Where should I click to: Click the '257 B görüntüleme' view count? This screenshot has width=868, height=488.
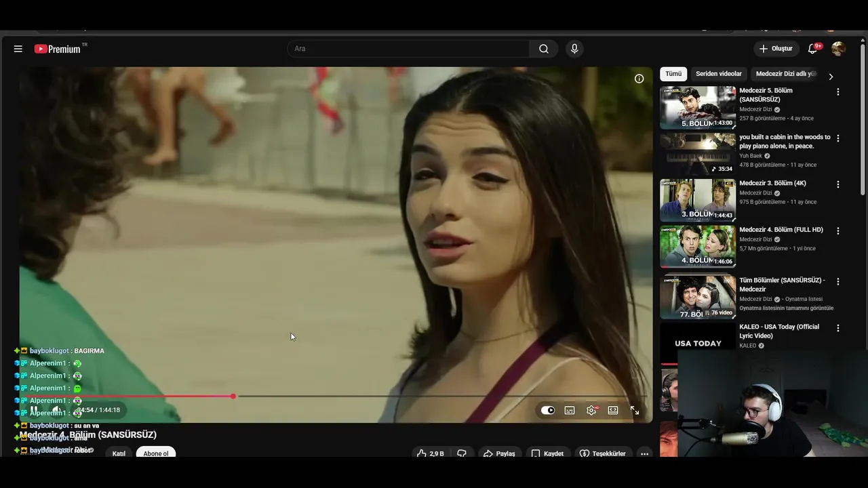pyautogui.click(x=763, y=119)
